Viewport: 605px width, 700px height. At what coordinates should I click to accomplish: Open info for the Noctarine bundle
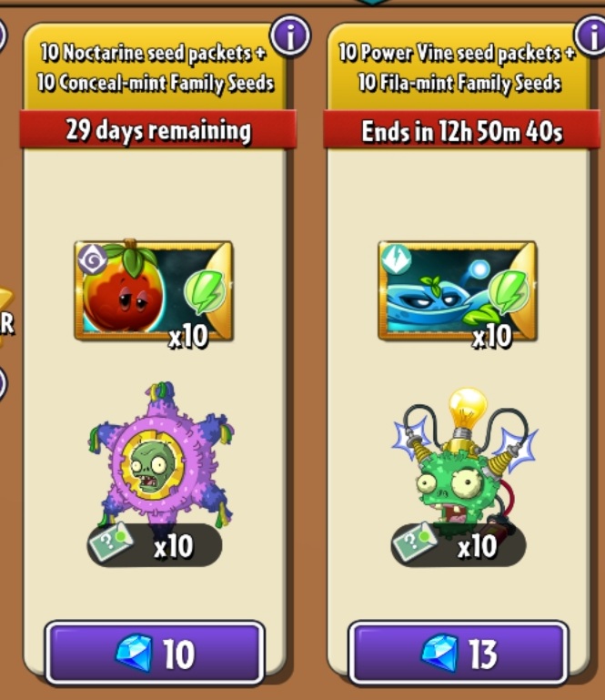pos(290,36)
